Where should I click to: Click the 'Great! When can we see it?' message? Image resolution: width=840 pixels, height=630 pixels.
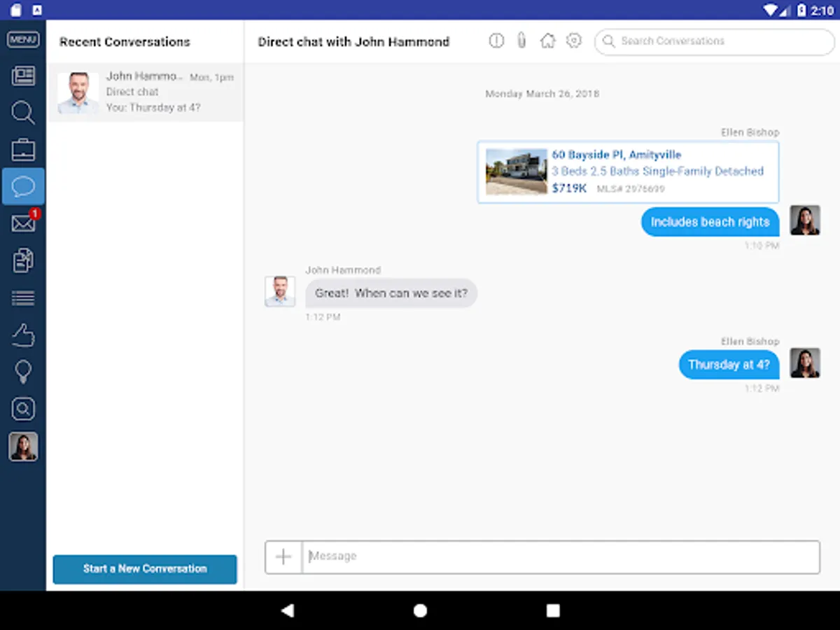pos(391,293)
